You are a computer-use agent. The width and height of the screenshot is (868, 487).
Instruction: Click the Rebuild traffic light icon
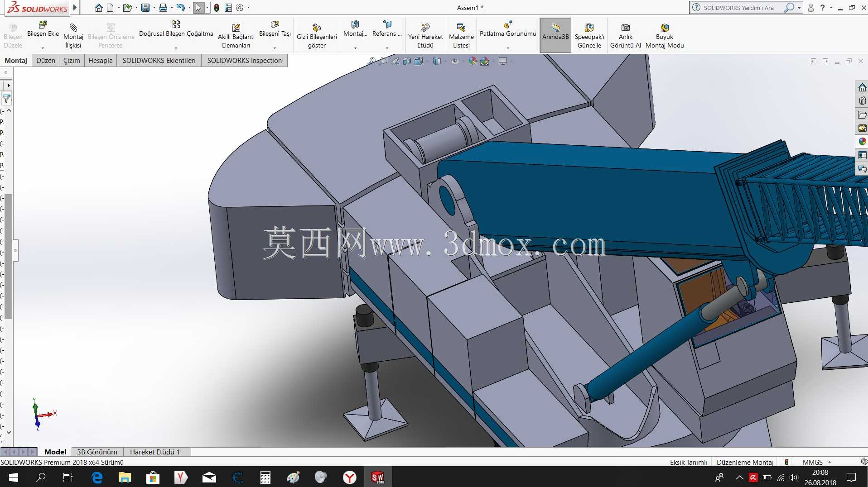click(217, 8)
